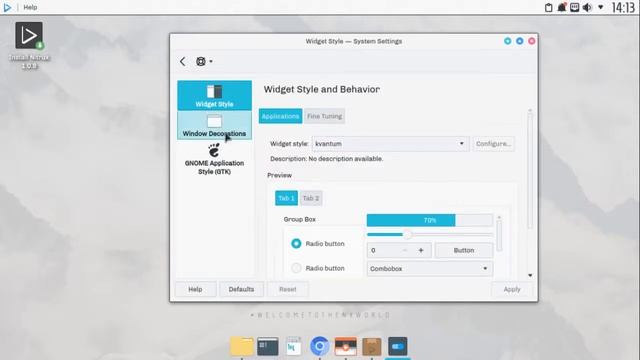640x360 pixels.
Task: Click into the spinbox value field
Action: (x=382, y=250)
